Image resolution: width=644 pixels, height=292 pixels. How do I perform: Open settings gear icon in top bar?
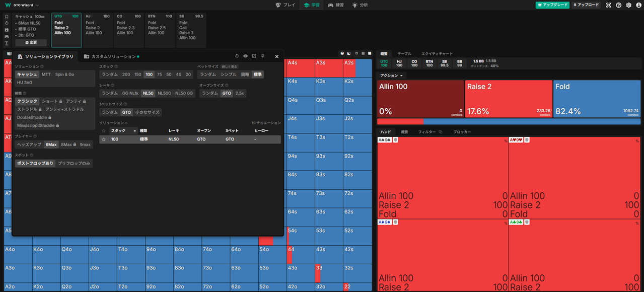point(628,5)
